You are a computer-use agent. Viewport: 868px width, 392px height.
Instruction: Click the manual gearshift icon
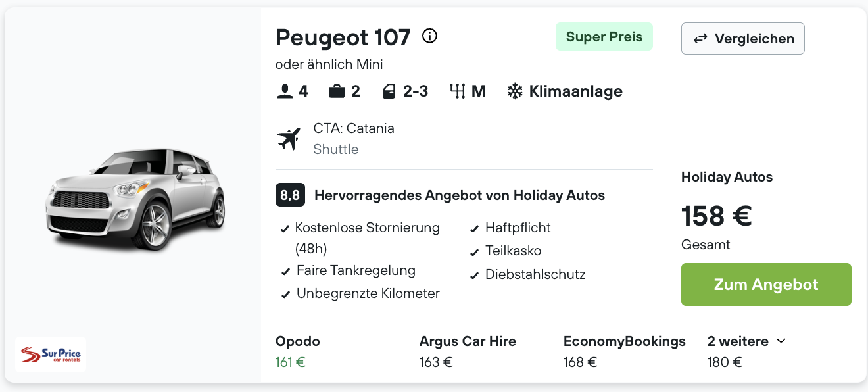pyautogui.click(x=458, y=91)
